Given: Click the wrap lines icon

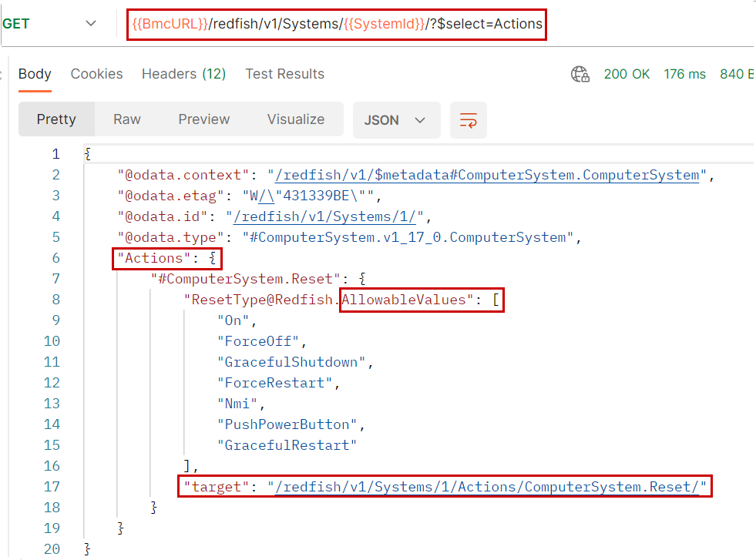Looking at the screenshot, I should coord(469,120).
